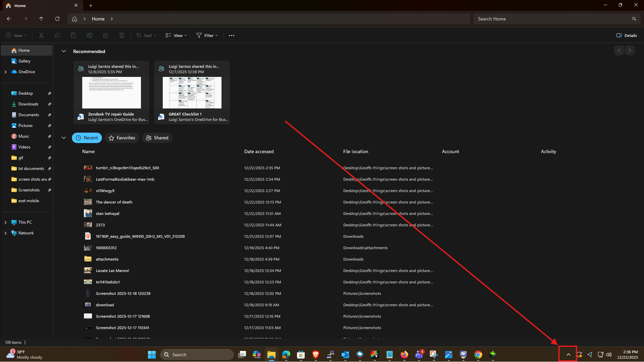644x362 pixels.
Task: Open the New dropdown
Action: tap(16, 35)
